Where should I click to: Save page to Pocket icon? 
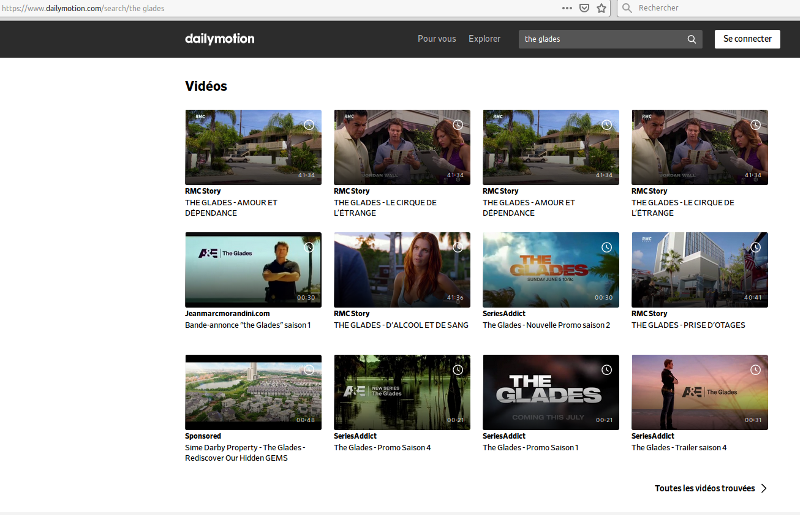pyautogui.click(x=584, y=7)
